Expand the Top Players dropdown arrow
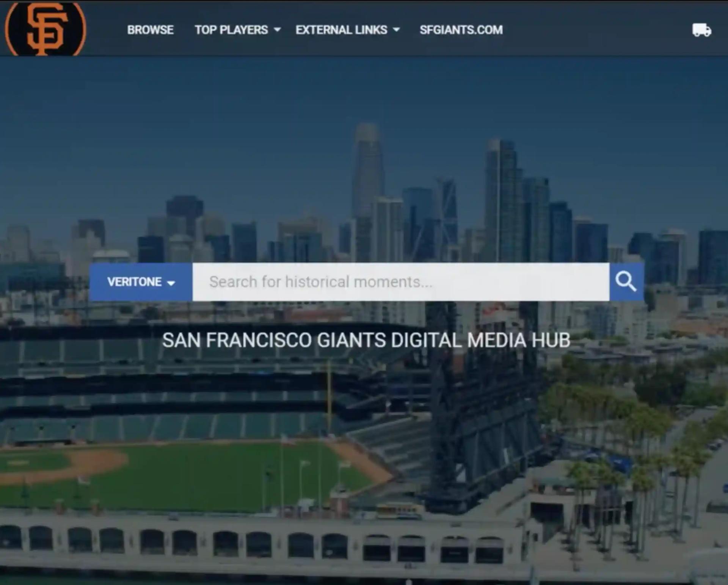Viewport: 728px width, 585px height. tap(277, 30)
